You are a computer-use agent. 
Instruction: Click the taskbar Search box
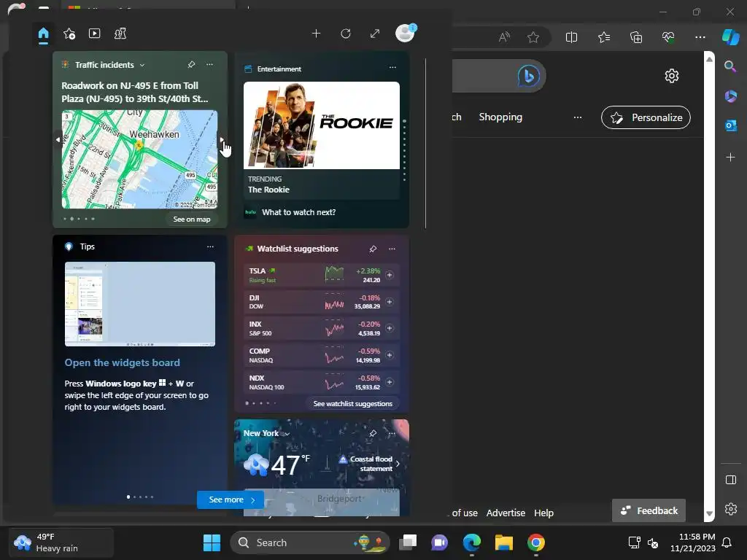(x=309, y=542)
